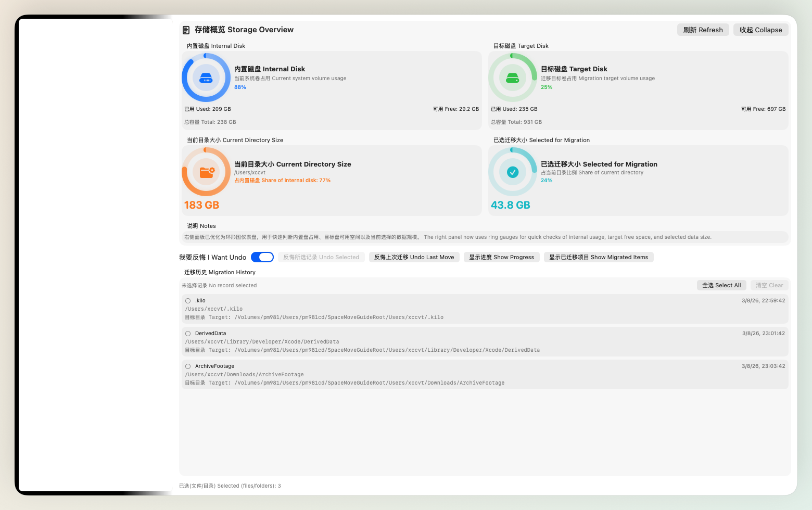
Task: Click the Storage Overview document icon
Action: tap(186, 30)
